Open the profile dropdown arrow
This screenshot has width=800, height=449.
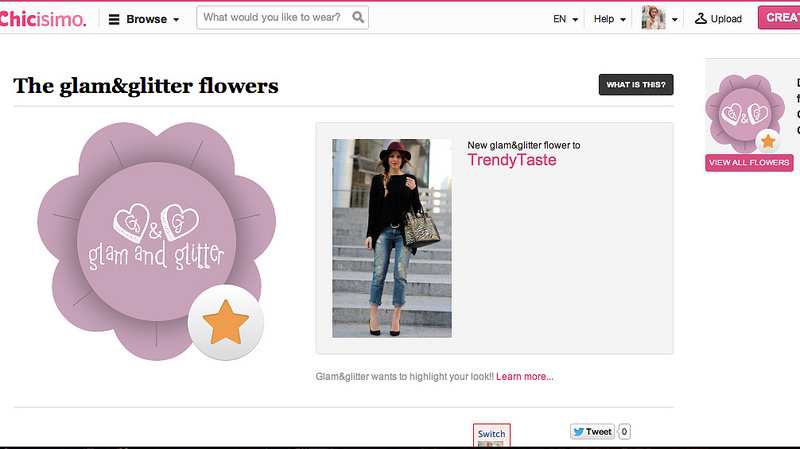(674, 19)
